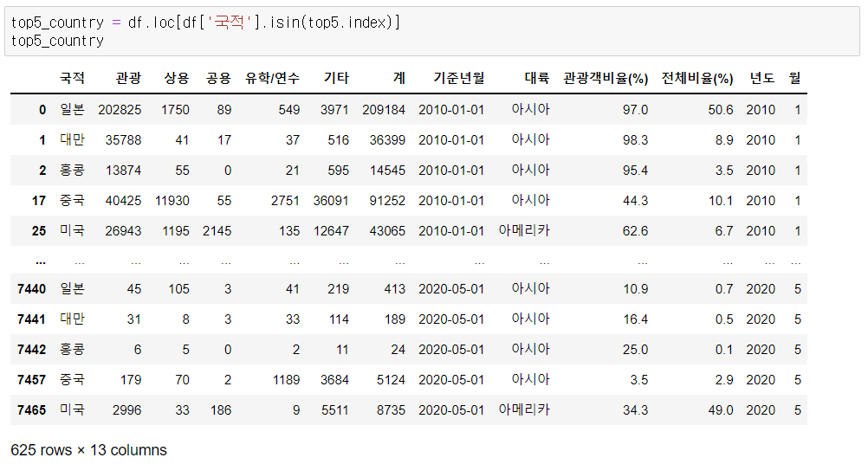This screenshot has height=464, width=868.
Task: Click row index 17
Action: 39,201
